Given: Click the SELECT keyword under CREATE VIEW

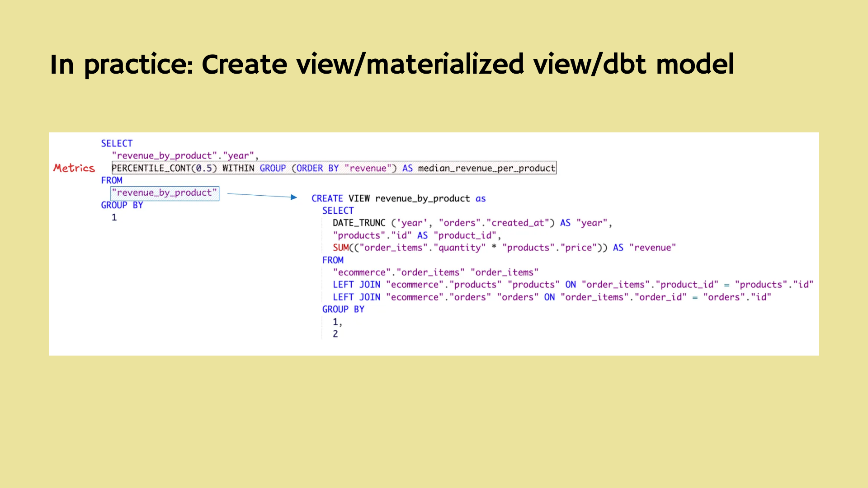Looking at the screenshot, I should 338,211.
